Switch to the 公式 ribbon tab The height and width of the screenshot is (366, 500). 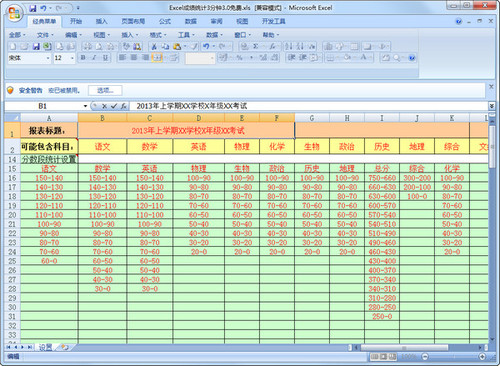pos(165,21)
